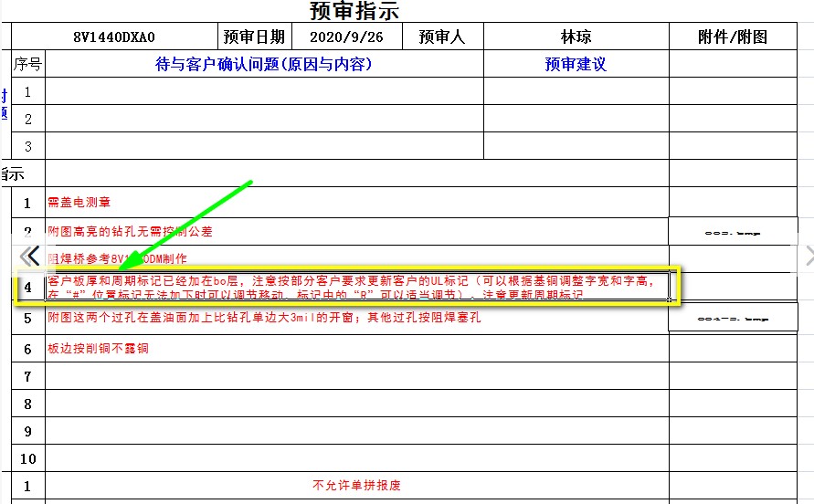
Task: Select the sequence number 10 cell
Action: point(28,458)
